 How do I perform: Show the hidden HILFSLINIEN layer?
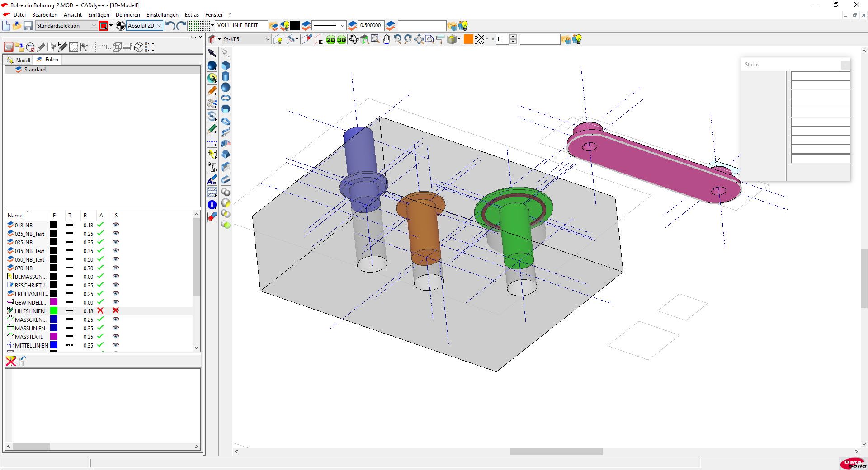(116, 310)
